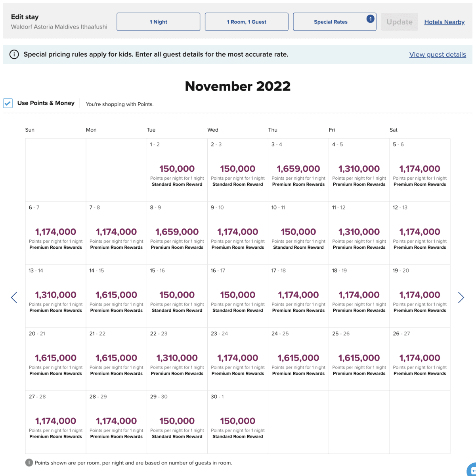Choose November 10 - 11 Standard Room Reward
476x476 pixels.
pyautogui.click(x=298, y=233)
